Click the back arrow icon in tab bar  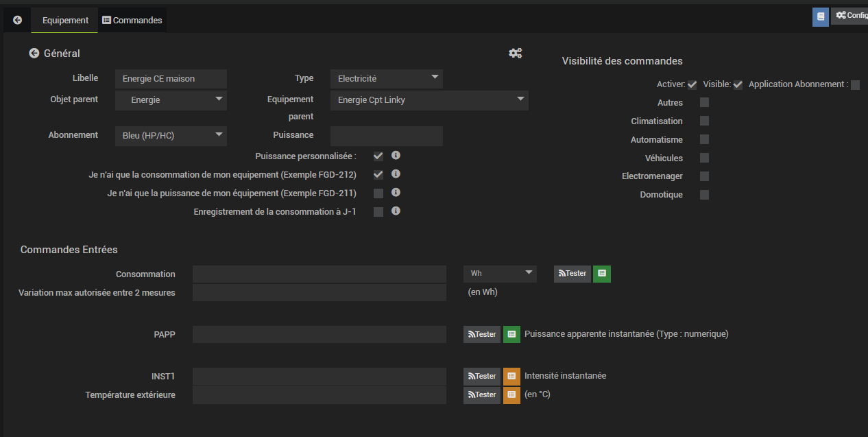[18, 20]
